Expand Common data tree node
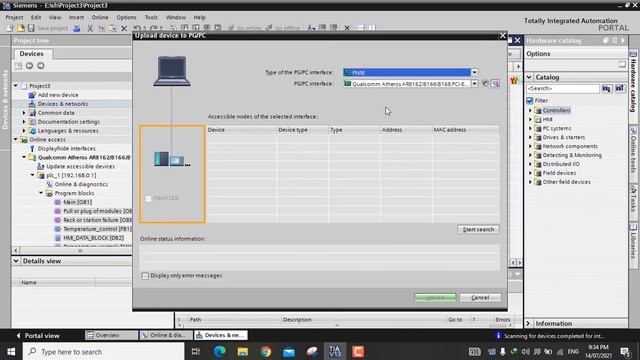This screenshot has height=360, width=640. tap(24, 113)
